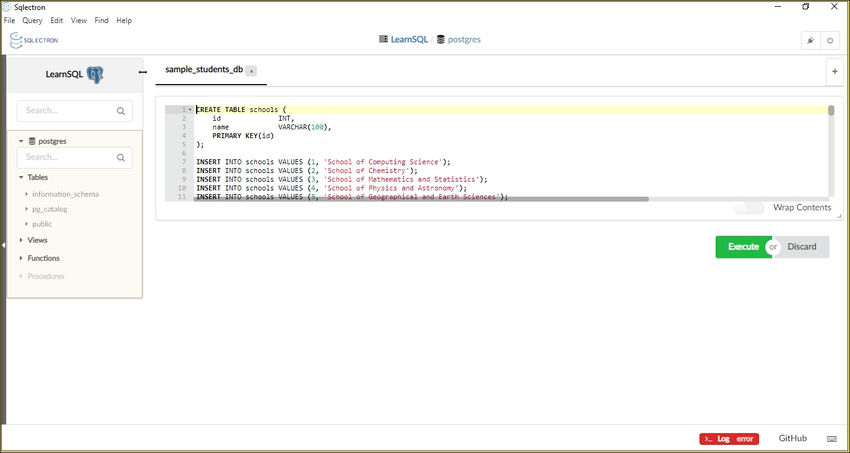The image size is (850, 453).
Task: Click the small icon on the sample_students_db tab
Action: pos(251,70)
